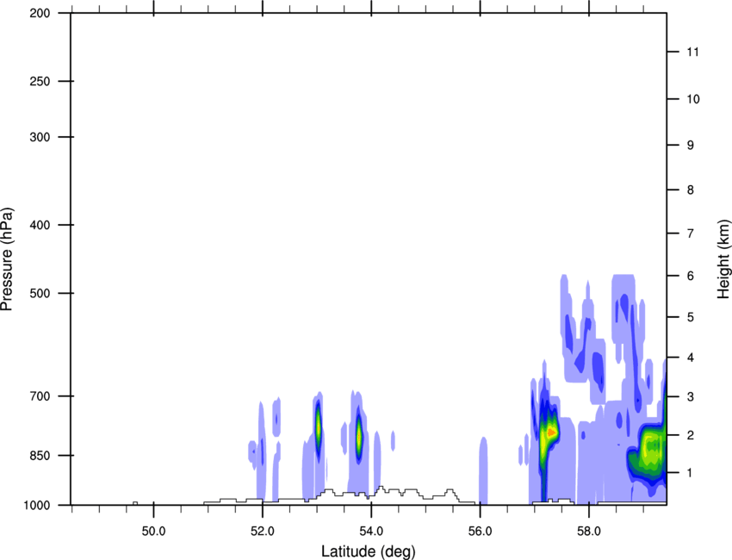
Task: Click the green contour blob near 53.0 latitude
Action: pos(319,428)
